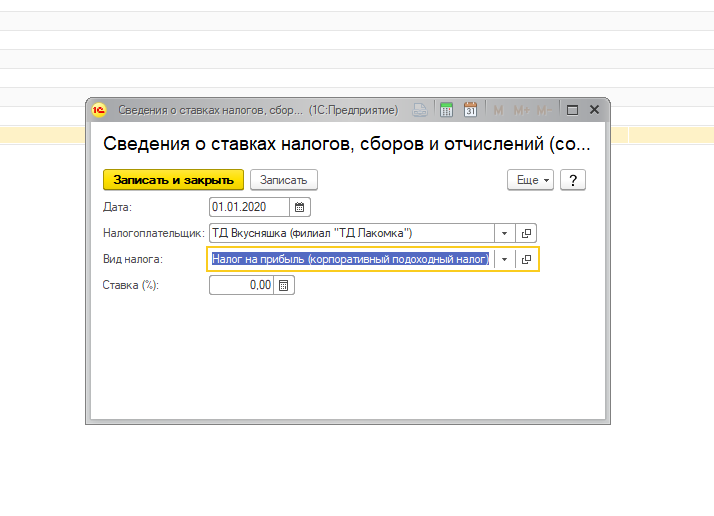714x516 pixels.
Task: Click the Налогоплательщик field
Action: pos(352,233)
